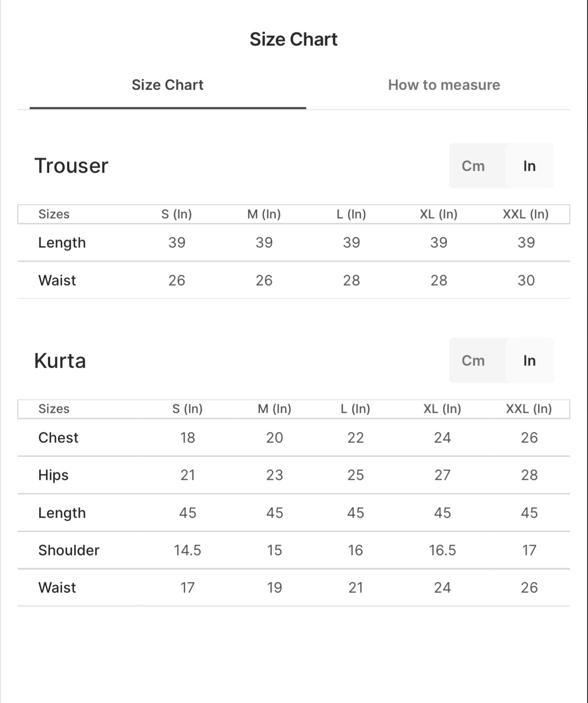Image resolution: width=588 pixels, height=703 pixels.
Task: Click the Kurta Hips row label
Action: coord(53,475)
